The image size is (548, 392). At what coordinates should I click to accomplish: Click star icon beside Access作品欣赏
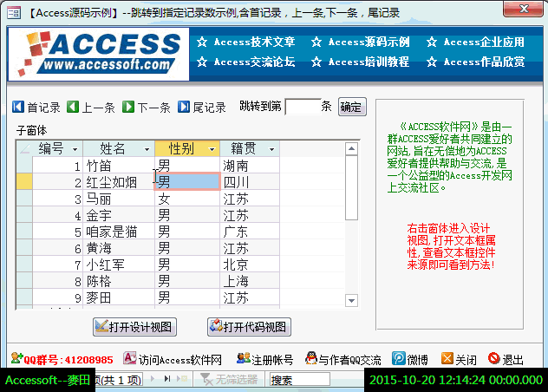coord(432,62)
